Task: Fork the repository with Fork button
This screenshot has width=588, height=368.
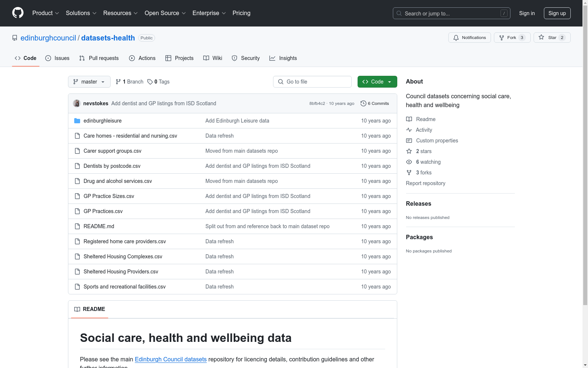Action: [512, 38]
